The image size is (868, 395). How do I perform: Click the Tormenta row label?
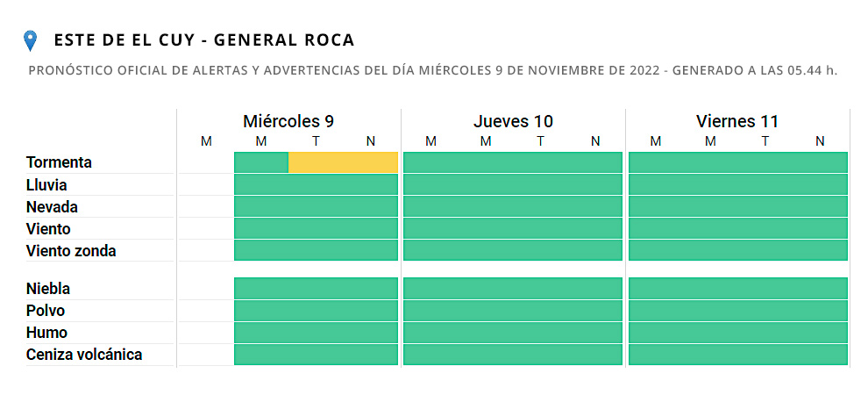(60, 162)
